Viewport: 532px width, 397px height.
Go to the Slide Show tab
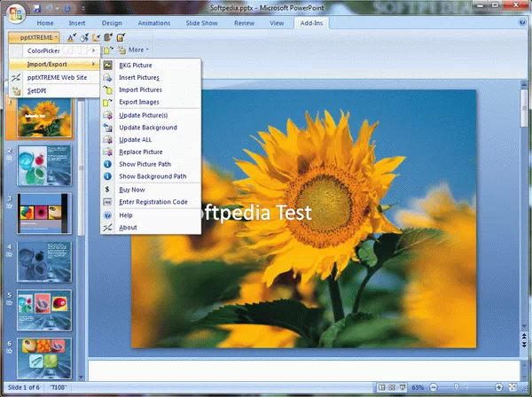201,23
